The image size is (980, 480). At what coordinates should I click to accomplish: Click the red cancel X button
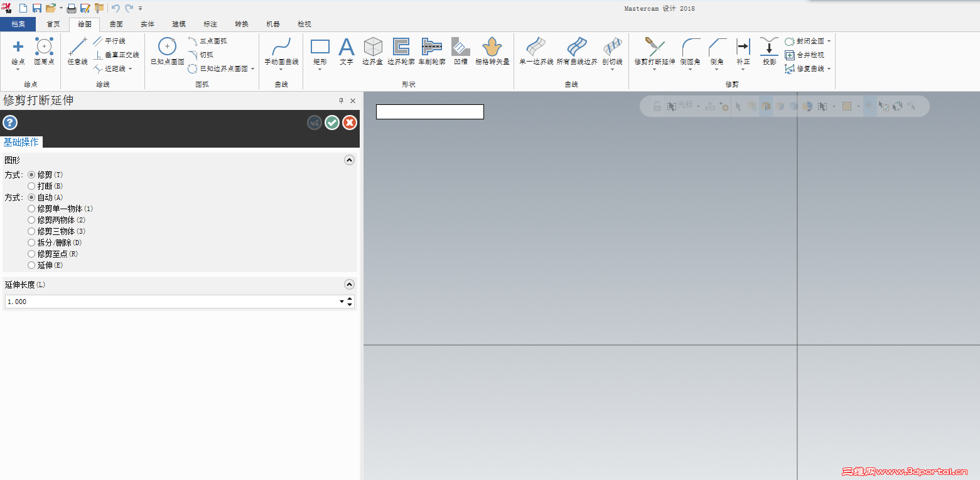click(x=350, y=123)
